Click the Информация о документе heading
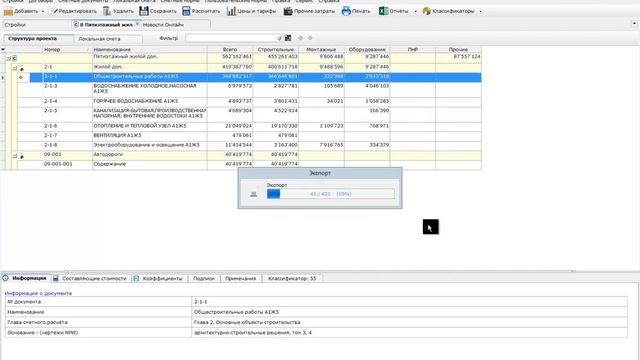This screenshot has width=640, height=360. coord(38,293)
